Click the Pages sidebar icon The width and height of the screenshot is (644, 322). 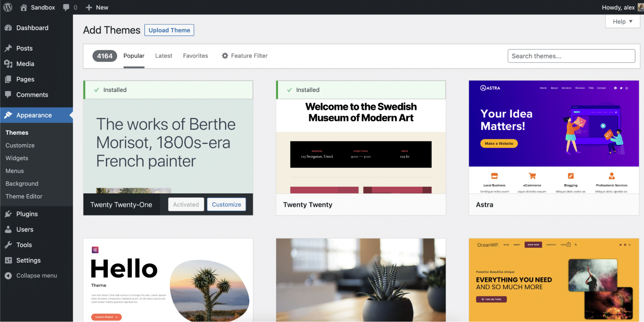(9, 79)
